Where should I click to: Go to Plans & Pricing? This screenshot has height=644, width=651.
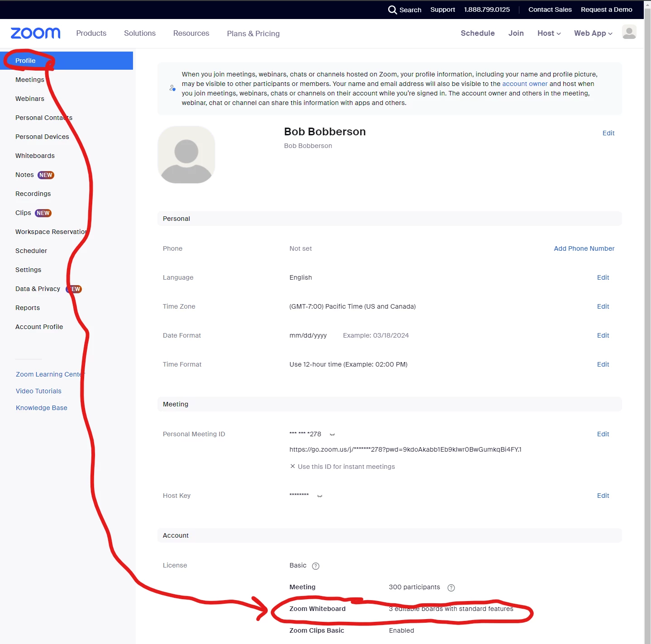pyautogui.click(x=253, y=33)
